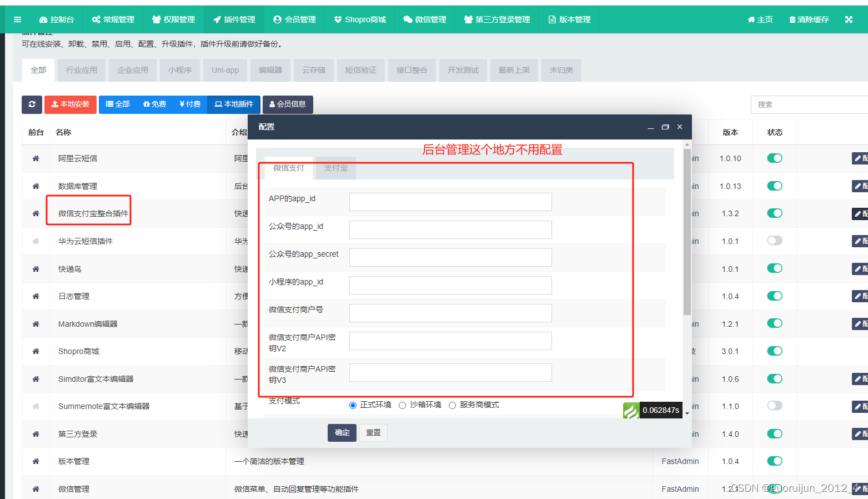This screenshot has width=868, height=499.
Task: Click the config pencil button in the 阿里云短信 row
Action: pos(860,158)
